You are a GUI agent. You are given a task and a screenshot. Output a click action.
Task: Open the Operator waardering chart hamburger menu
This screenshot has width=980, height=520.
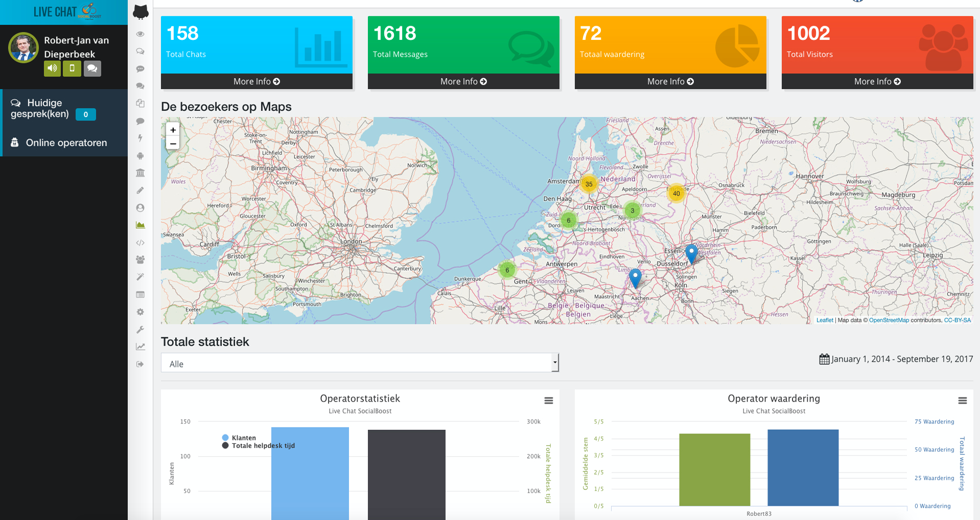[x=963, y=401]
